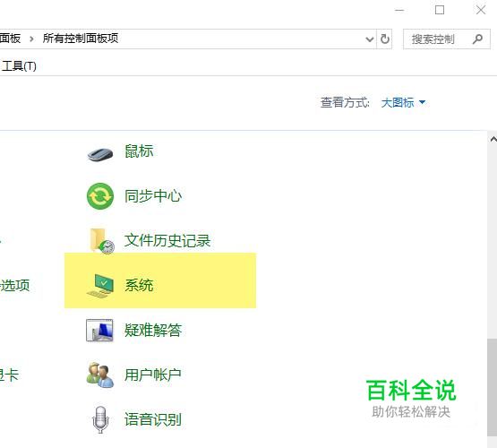Open the 工具(T) menu
Viewport: 497px width, 448px height.
coord(19,66)
